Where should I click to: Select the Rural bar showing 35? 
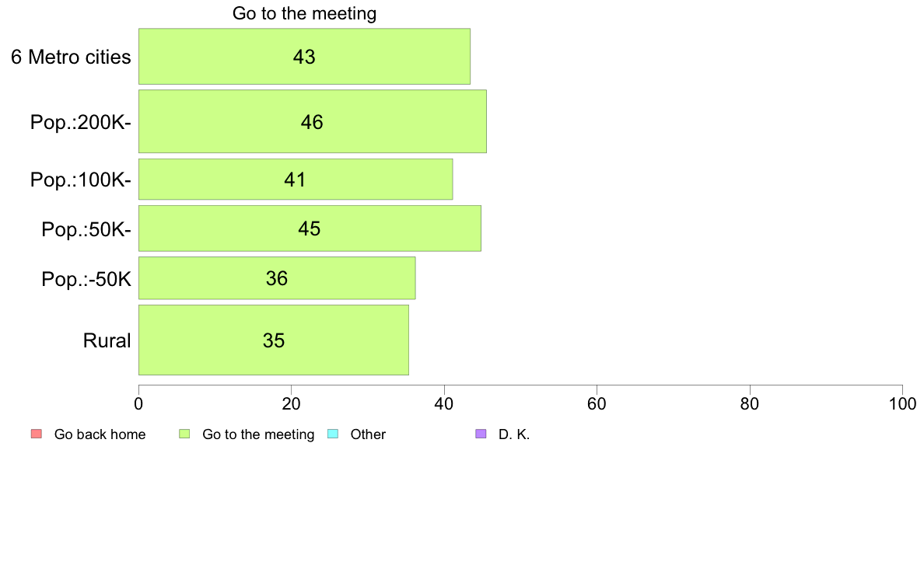[274, 340]
